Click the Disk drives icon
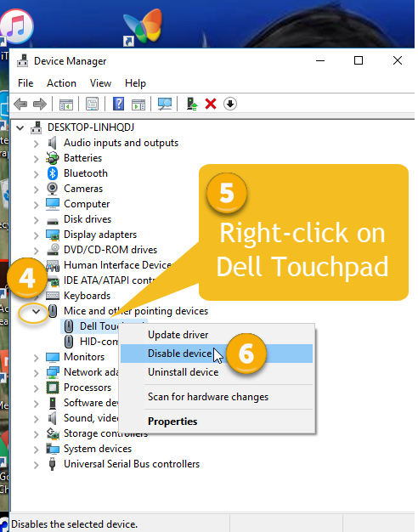Image resolution: width=418 pixels, height=532 pixels. click(53, 221)
